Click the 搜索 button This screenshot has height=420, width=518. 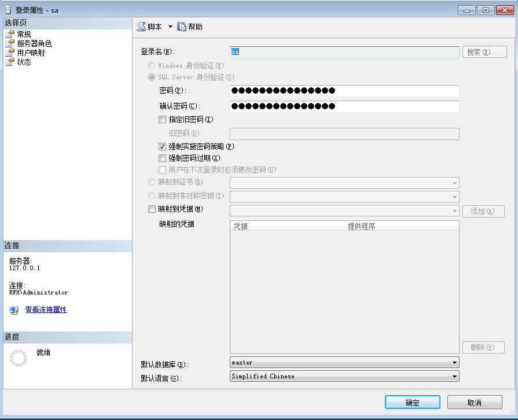click(x=484, y=52)
